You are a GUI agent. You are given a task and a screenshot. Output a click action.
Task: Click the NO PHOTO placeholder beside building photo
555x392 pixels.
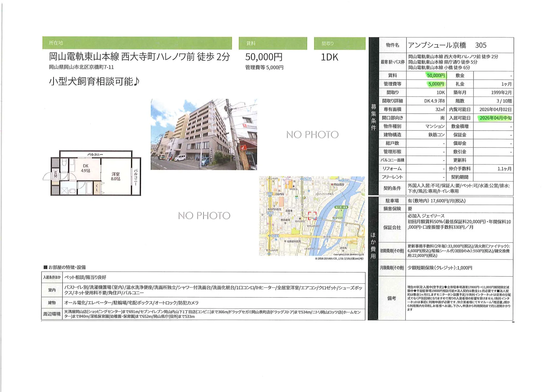[x=312, y=135]
